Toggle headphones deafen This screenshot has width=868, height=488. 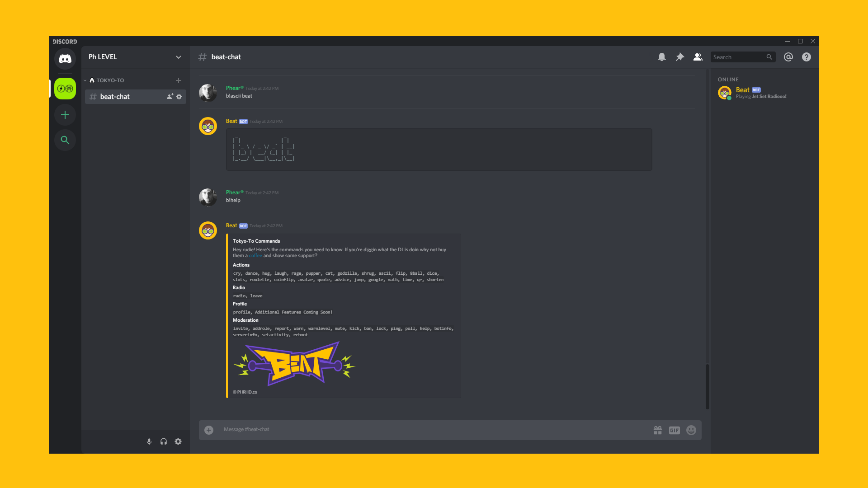(164, 441)
